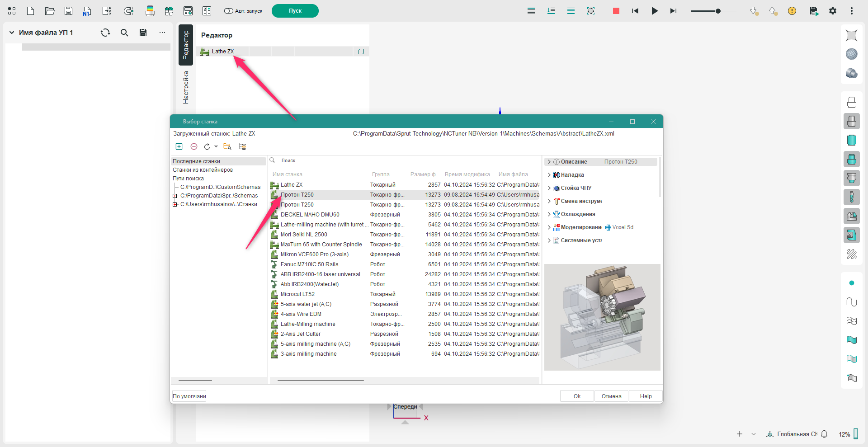The width and height of the screenshot is (868, 447).
Task: Open the settings gear in the top toolbar
Action: click(x=833, y=11)
